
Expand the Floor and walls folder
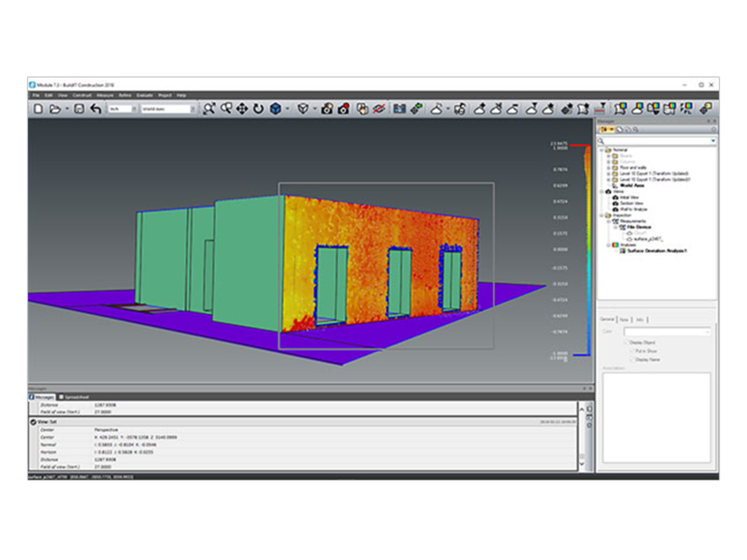tap(608, 168)
